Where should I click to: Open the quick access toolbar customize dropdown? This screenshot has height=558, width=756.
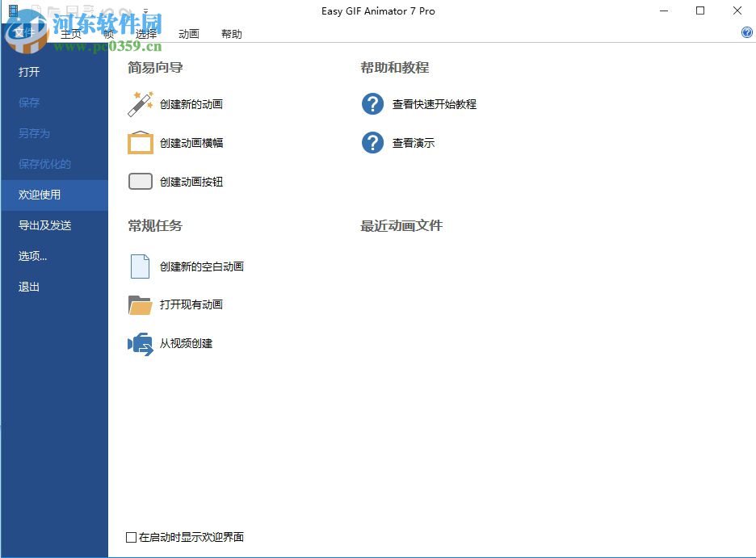146,10
